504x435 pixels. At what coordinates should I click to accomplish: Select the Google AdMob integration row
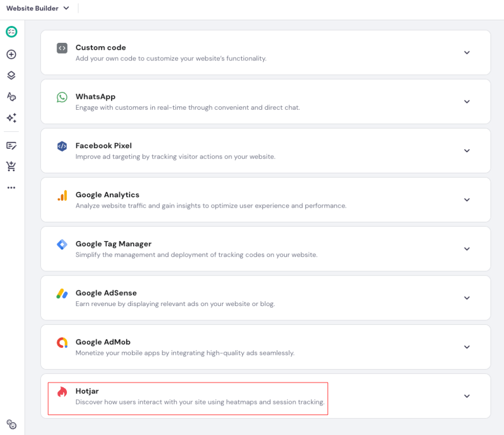point(266,347)
